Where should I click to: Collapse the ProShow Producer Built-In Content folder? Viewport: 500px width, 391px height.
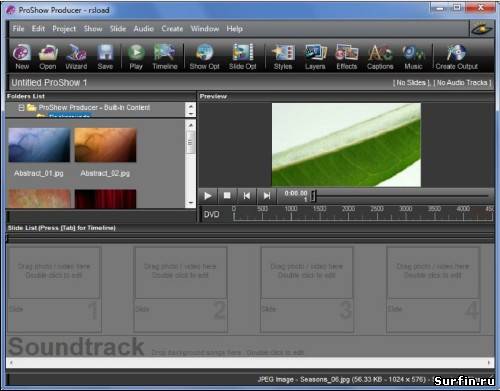click(x=21, y=108)
